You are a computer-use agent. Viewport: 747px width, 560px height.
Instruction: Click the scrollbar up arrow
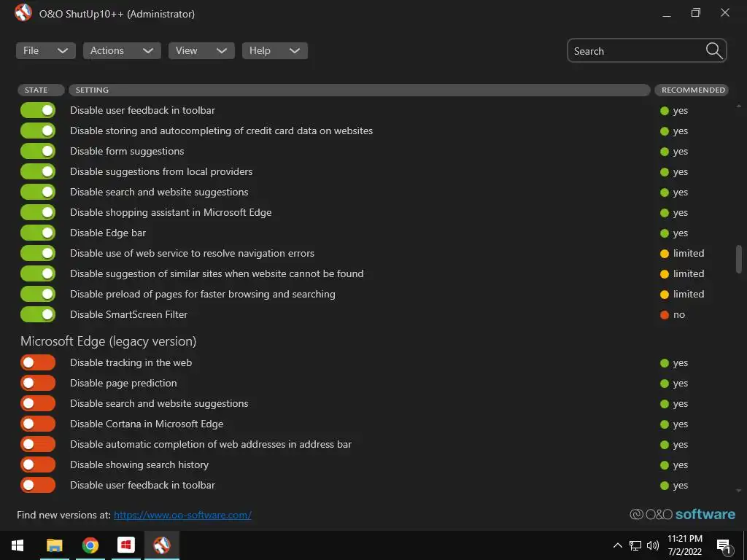point(739,106)
